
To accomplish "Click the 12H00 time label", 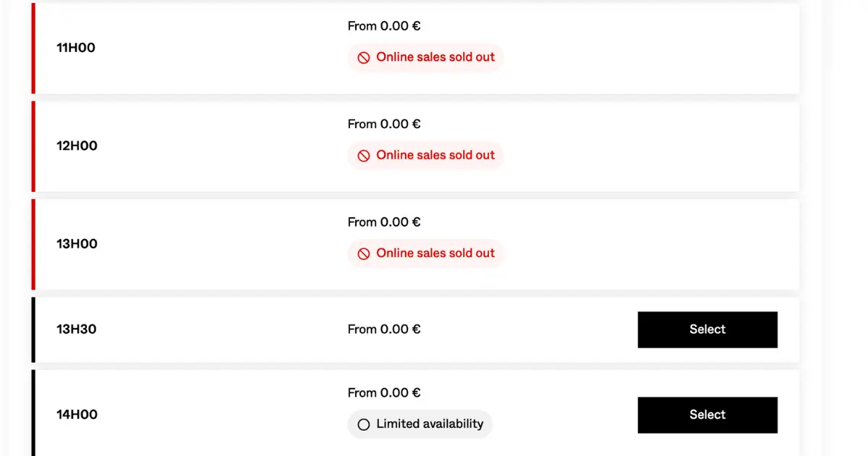I will coord(77,145).
